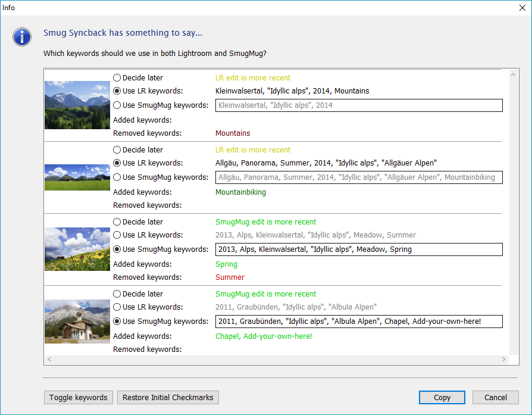Image resolution: width=532 pixels, height=415 pixels.
Task: Click the horizontal scrollbar right arrow
Action: (x=504, y=359)
